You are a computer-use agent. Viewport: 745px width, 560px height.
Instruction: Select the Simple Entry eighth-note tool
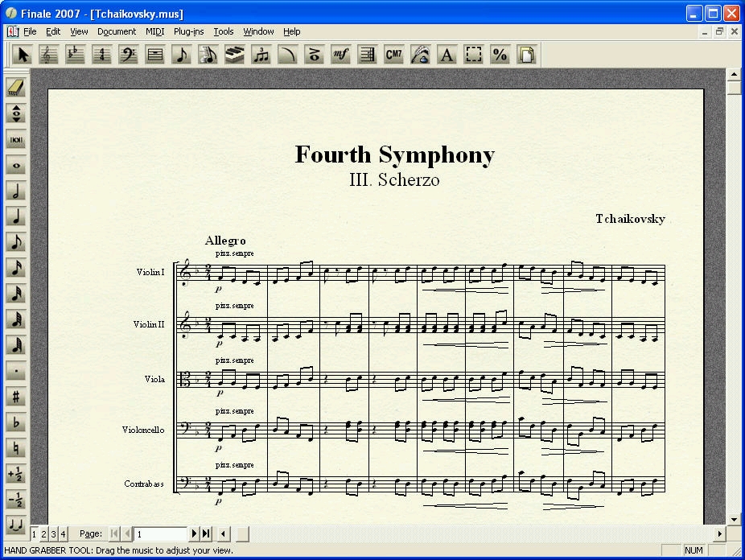tap(182, 55)
